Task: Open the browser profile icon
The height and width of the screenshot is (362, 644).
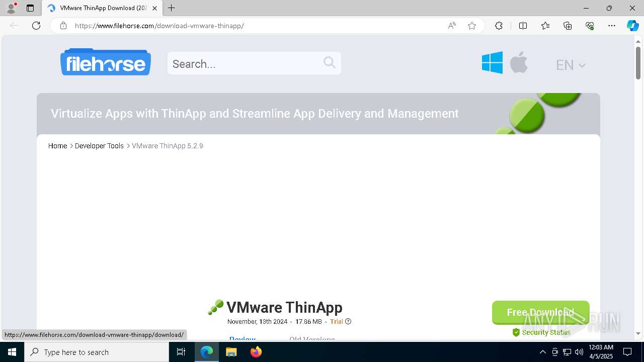Action: [x=11, y=8]
